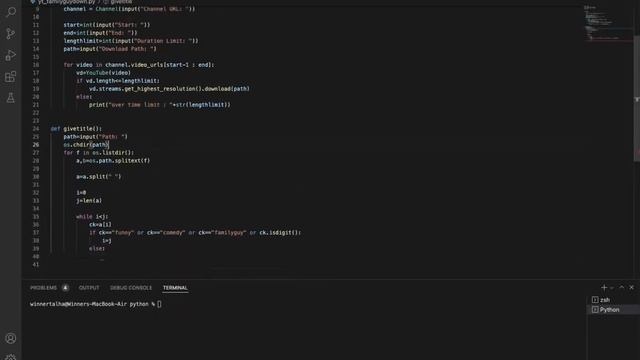Click the problems count badge

point(65,288)
